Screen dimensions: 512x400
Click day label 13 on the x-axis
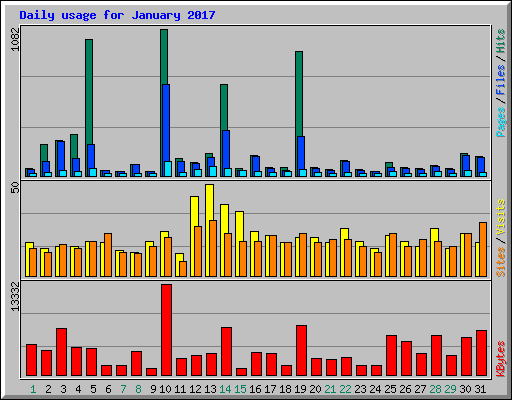click(210, 389)
